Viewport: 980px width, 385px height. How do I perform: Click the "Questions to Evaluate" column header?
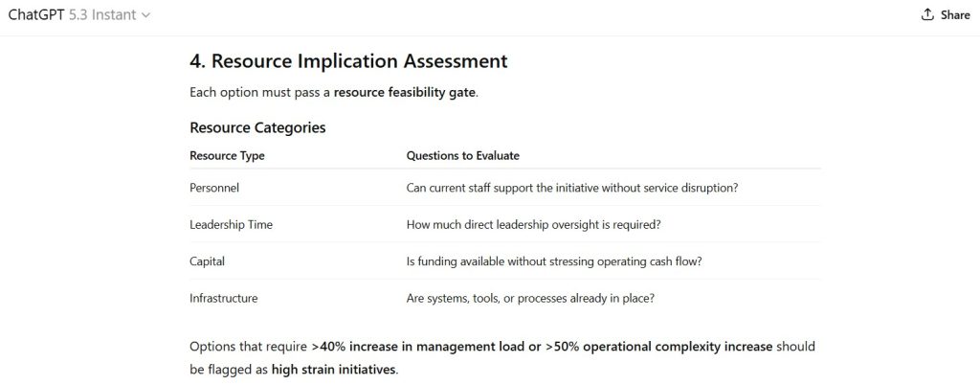(x=462, y=155)
